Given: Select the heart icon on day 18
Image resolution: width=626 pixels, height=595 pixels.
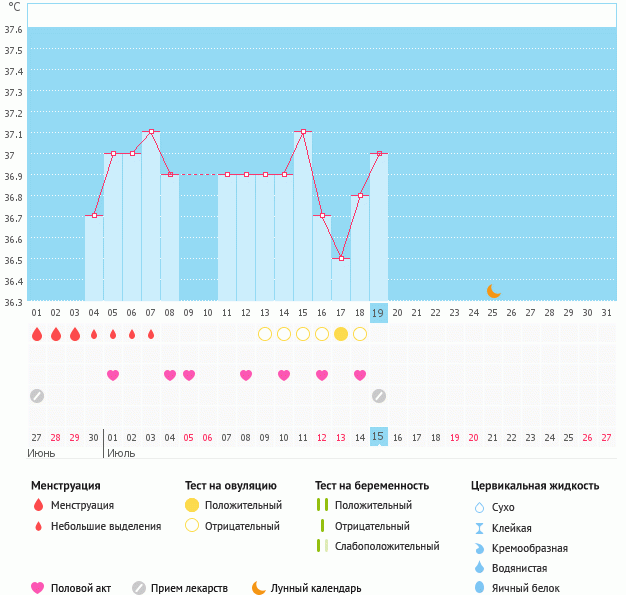Looking at the screenshot, I should tap(360, 375).
